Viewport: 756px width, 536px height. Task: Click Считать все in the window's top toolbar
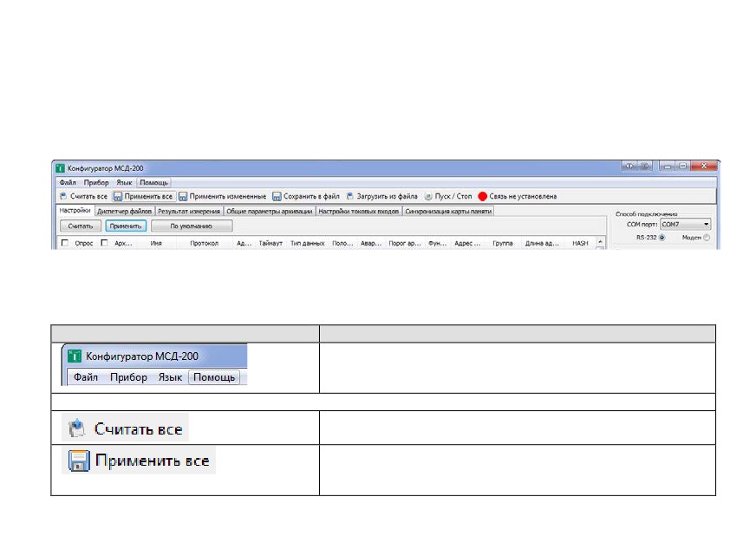(83, 196)
